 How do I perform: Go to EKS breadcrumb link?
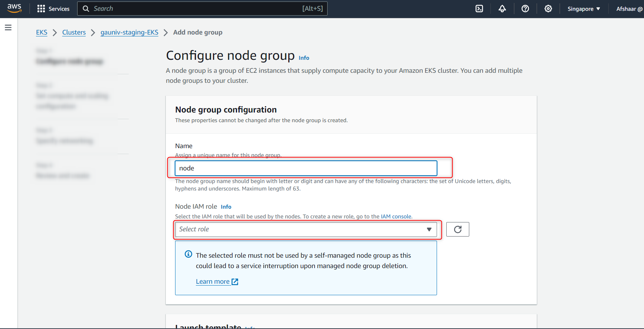click(42, 32)
